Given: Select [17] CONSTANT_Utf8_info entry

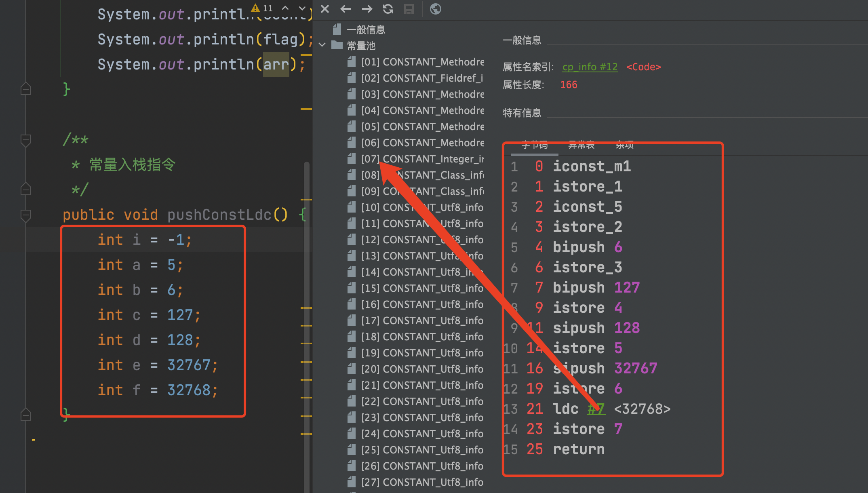Looking at the screenshot, I should coord(415,320).
